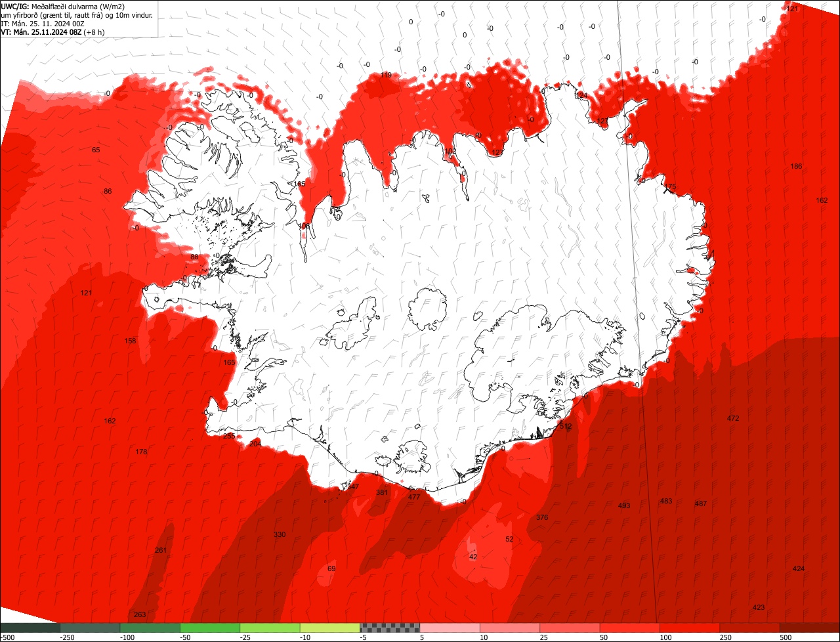Click the subtitle mentioning '10m vindur'
This screenshot has width=840, height=642.
tap(77, 14)
